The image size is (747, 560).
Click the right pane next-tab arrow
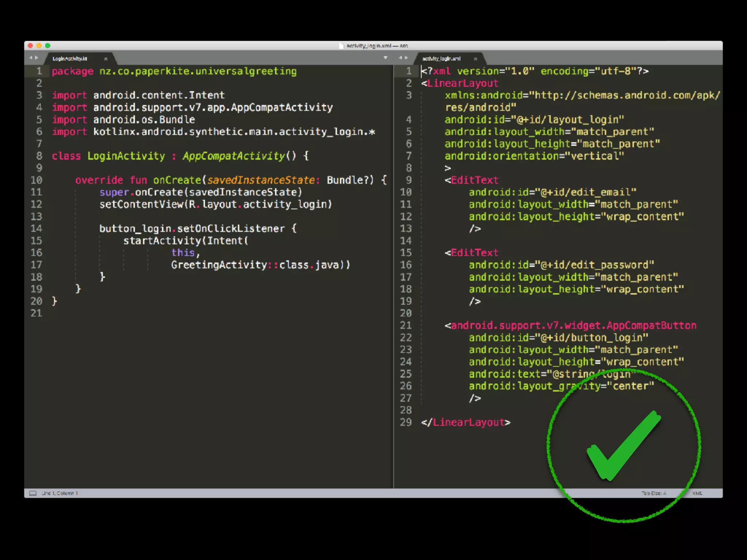[x=406, y=58]
